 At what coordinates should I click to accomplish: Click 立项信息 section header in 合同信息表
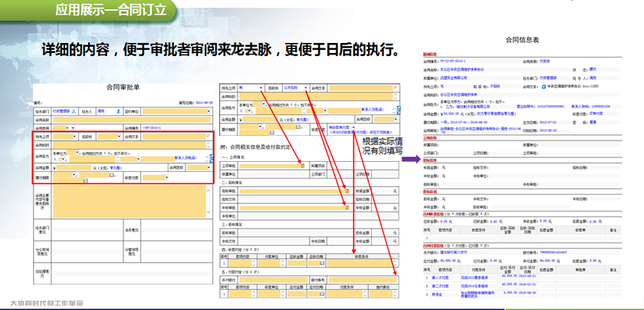(x=429, y=137)
